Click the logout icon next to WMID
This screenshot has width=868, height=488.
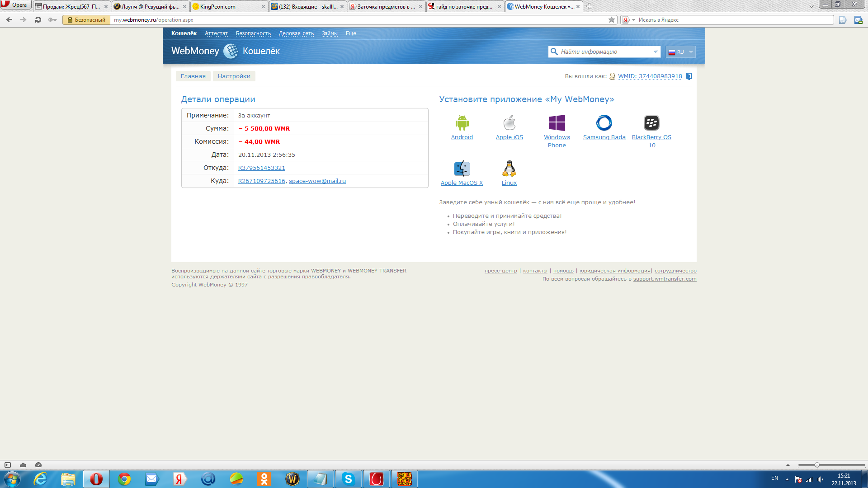tap(689, 76)
